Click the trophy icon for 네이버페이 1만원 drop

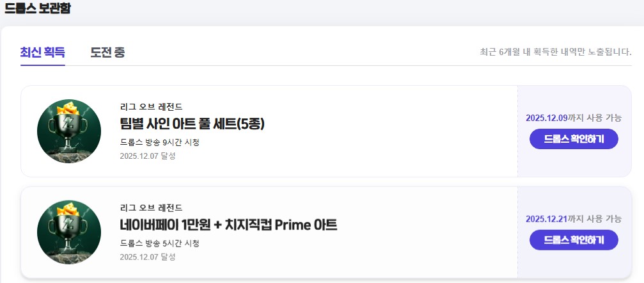coord(69,232)
